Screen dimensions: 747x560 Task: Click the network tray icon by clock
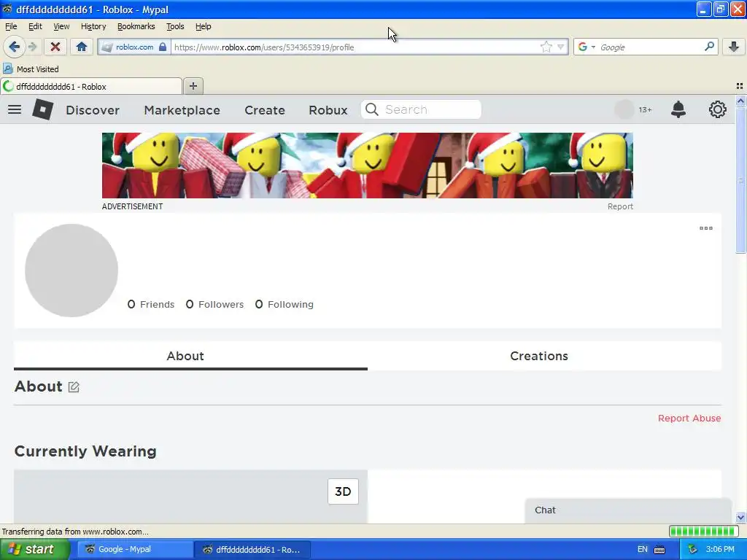692,549
